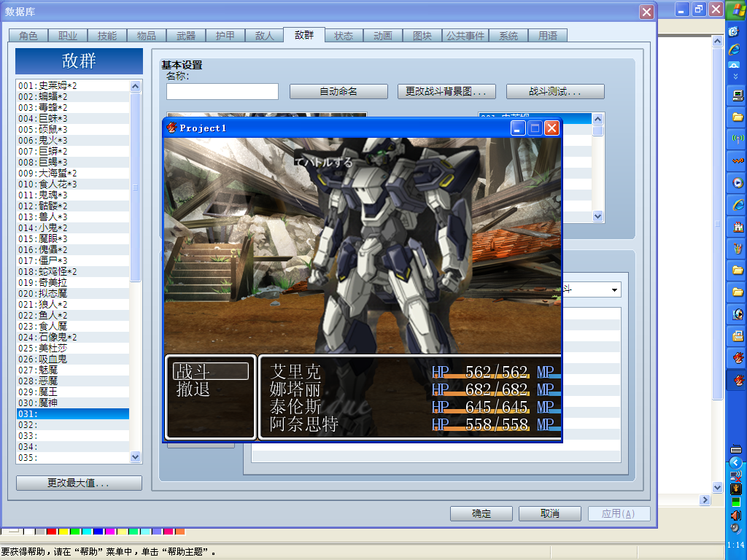Choose 撤退 in the battle command window

(x=193, y=389)
